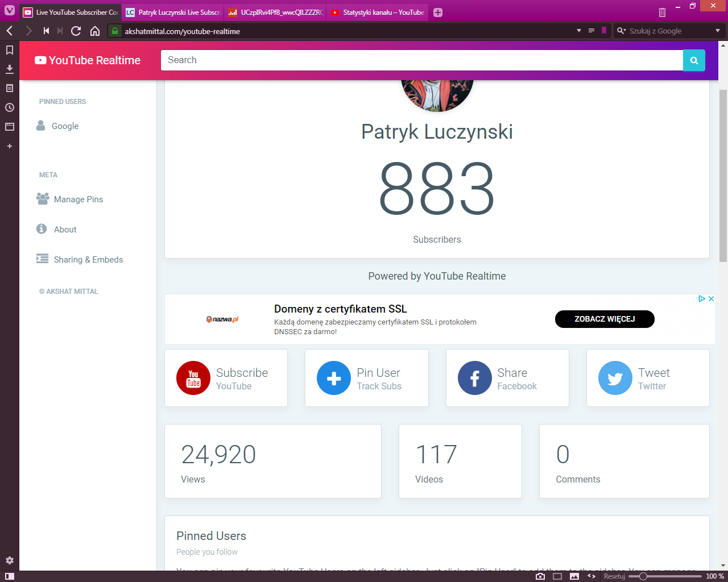The image size is (728, 582).
Task: Expand the address bar URL dropdown
Action: pos(579,31)
